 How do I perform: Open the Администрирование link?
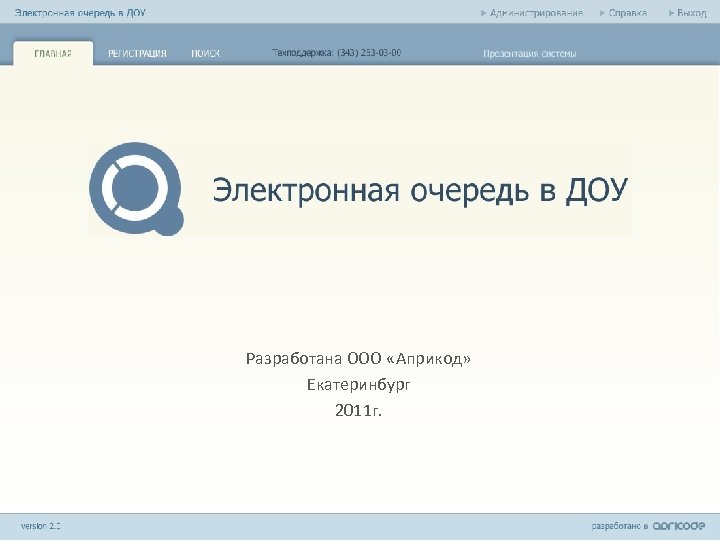(532, 13)
